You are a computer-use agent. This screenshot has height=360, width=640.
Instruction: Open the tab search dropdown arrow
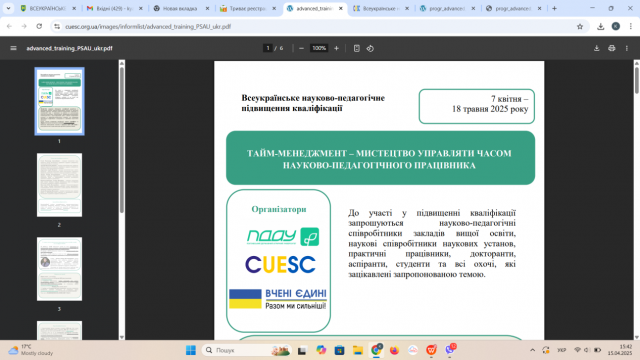(8, 8)
